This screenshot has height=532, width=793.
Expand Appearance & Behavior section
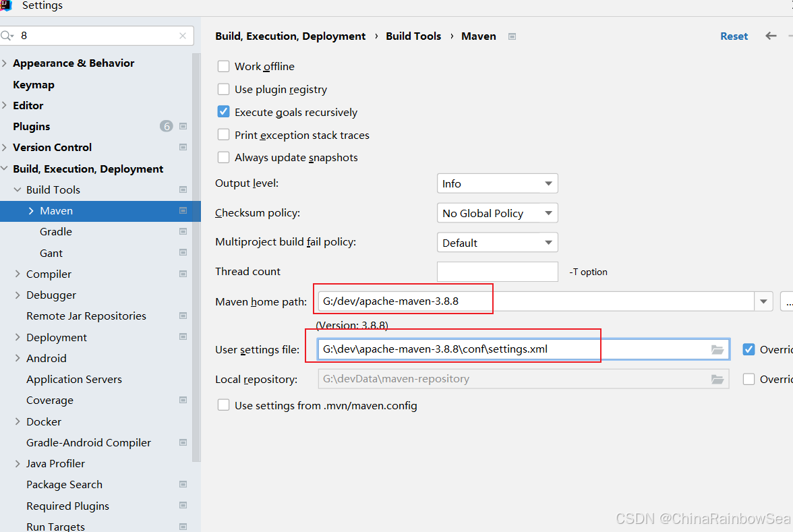point(5,63)
